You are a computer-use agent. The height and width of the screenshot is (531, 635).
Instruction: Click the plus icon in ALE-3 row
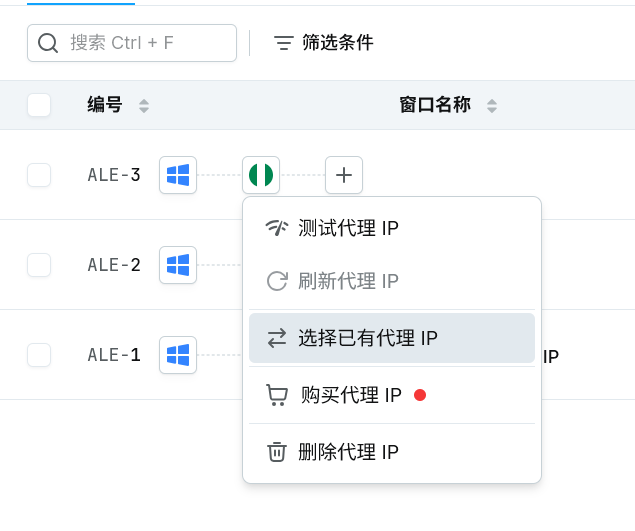pos(344,175)
